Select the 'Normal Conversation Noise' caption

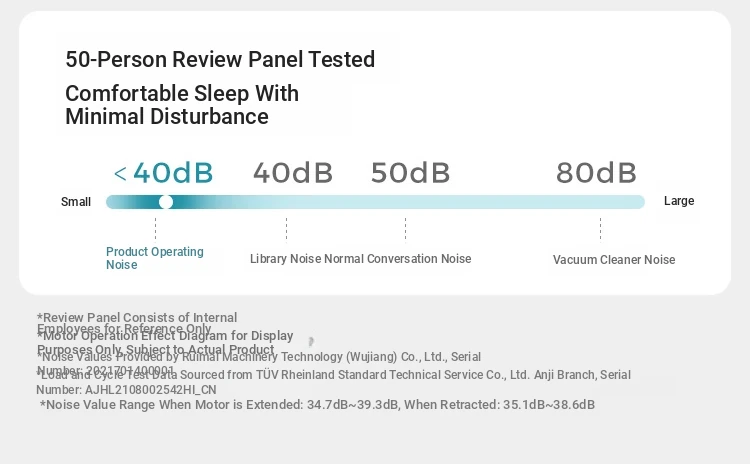(398, 259)
